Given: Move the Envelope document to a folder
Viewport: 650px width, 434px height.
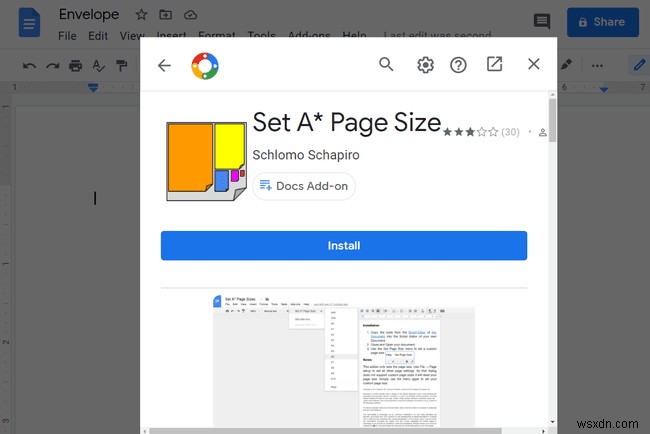Looking at the screenshot, I should [x=165, y=15].
